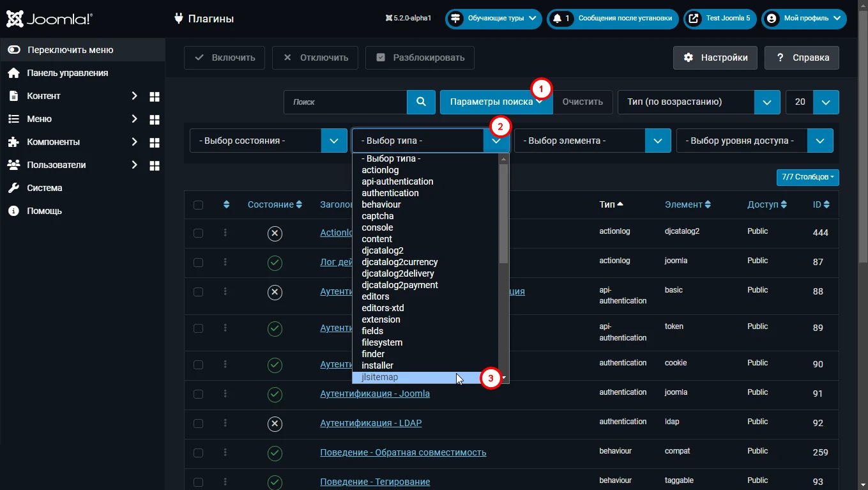Open the Components dashboard grid icon
The width and height of the screenshot is (868, 490).
point(154,142)
